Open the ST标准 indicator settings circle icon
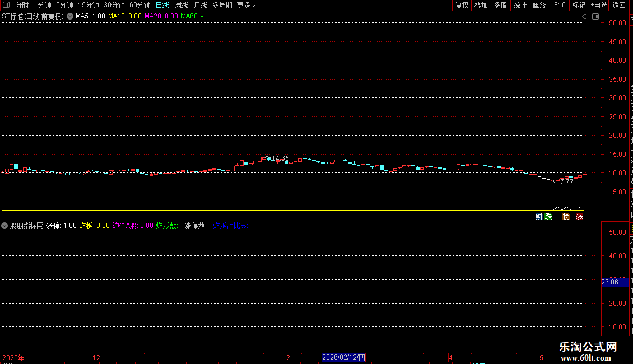 pos(70,16)
